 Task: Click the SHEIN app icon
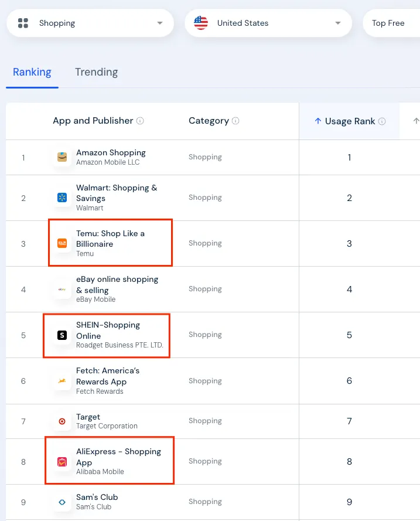62,335
